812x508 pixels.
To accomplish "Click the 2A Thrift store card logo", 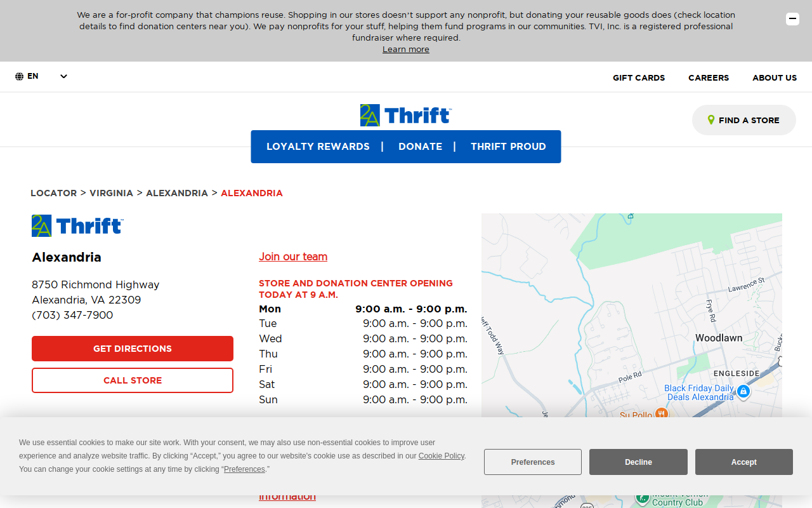I will 77,226.
